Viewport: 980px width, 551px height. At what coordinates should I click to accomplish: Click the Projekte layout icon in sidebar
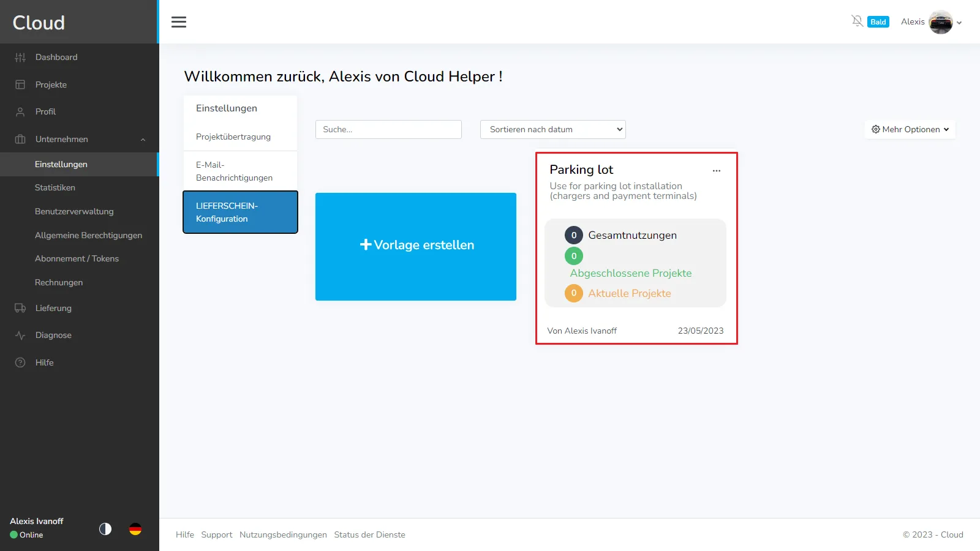[20, 84]
